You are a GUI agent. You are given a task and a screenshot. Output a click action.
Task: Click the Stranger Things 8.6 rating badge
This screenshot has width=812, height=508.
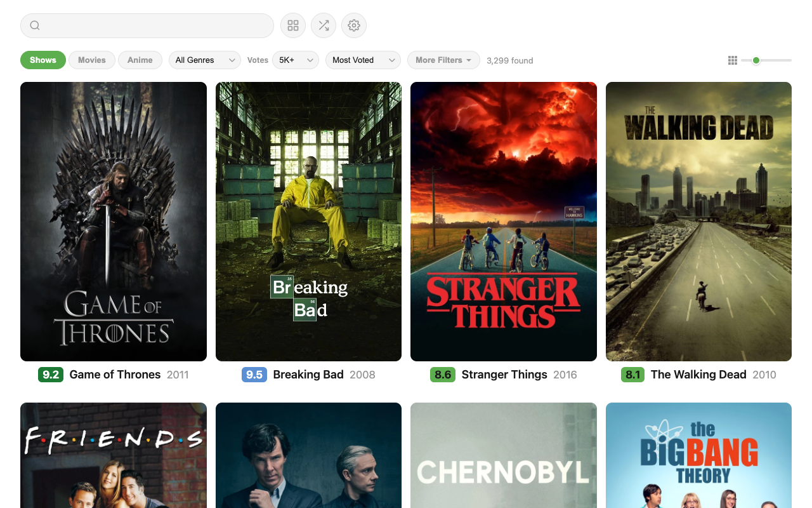[x=442, y=375]
